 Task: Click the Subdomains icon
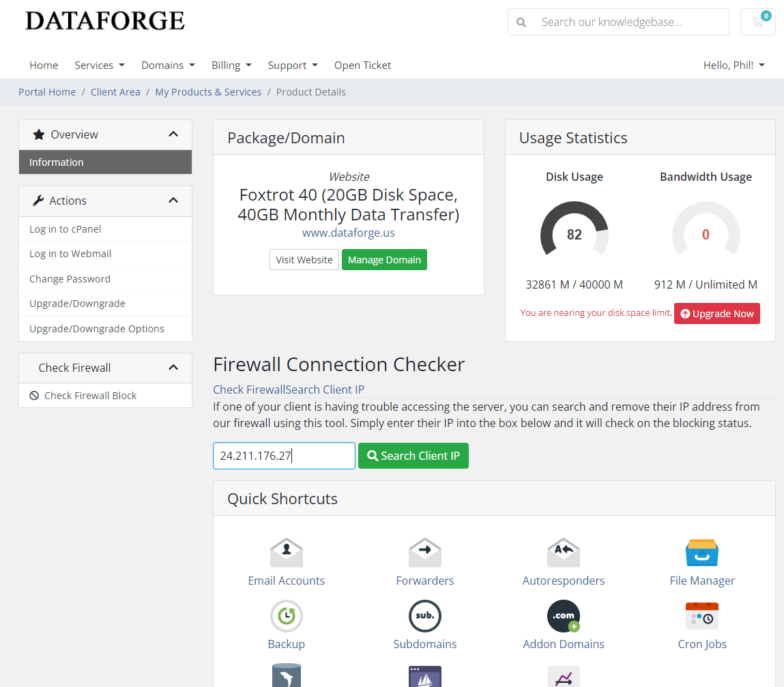tap(424, 616)
